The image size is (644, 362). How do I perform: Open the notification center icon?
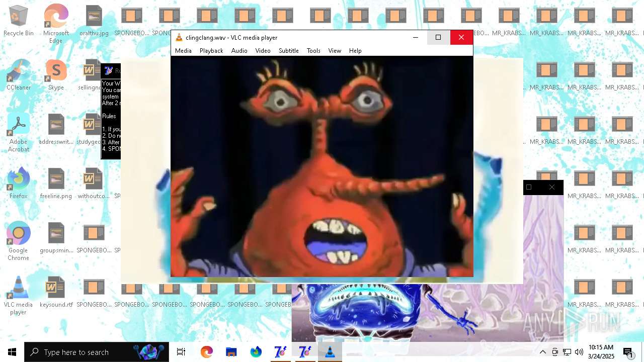[628, 352]
